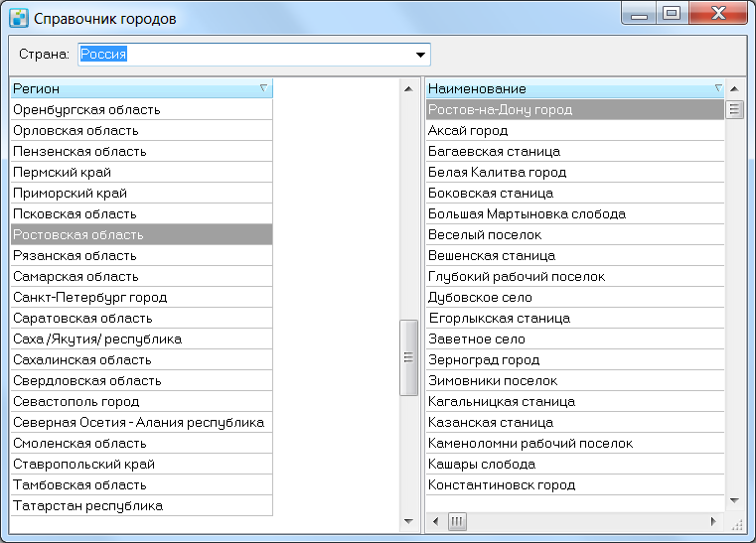Select Северная Осетия - Алания республика

tap(142, 423)
